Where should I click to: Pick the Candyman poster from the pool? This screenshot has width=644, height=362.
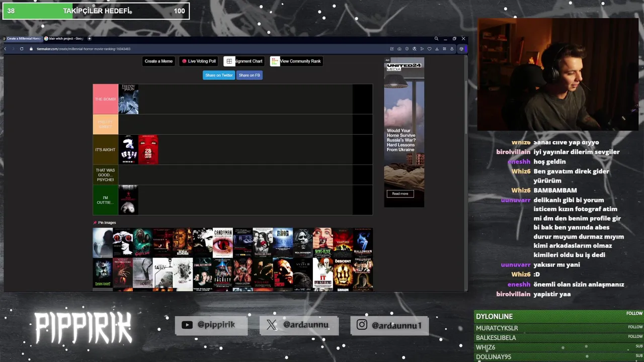point(223,243)
